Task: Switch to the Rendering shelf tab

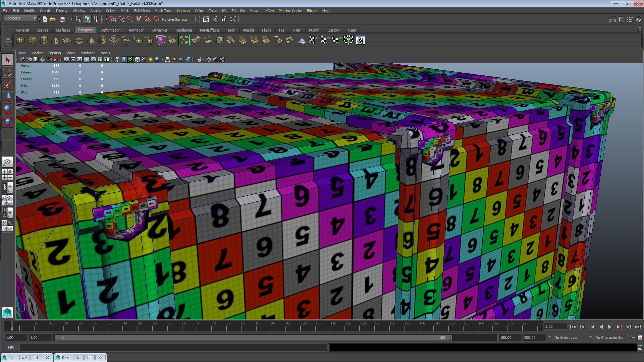Action: tap(184, 30)
